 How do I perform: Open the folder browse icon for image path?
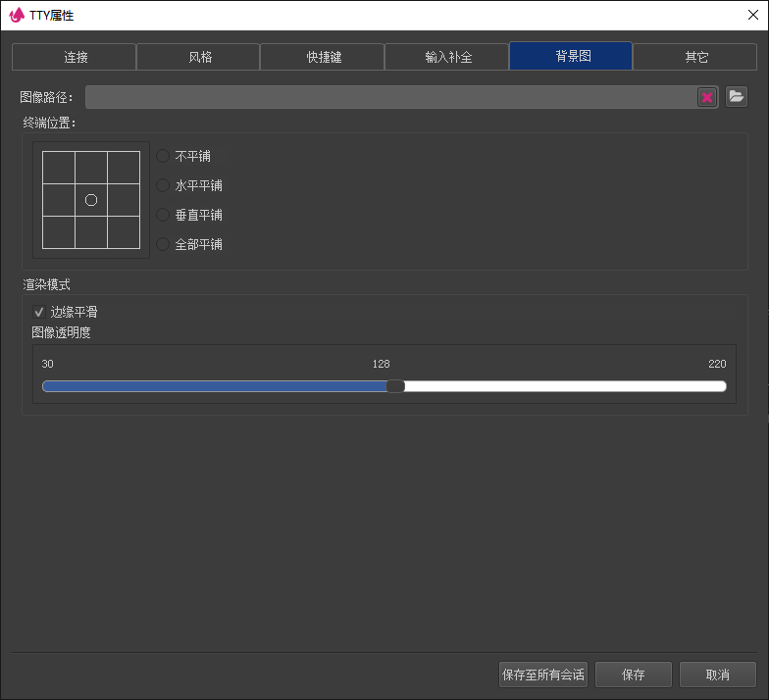pos(737,96)
